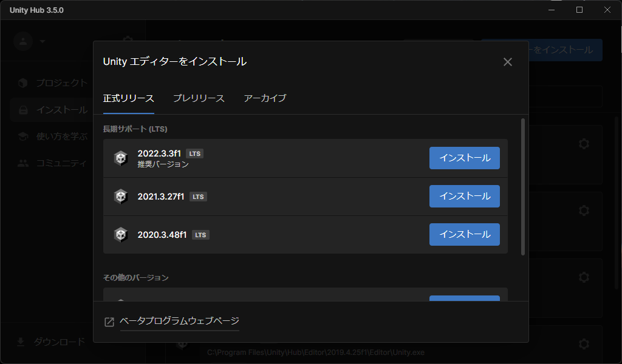Click the download arrow icon in sidebar
Screen dimensions: 622x364
21,342
